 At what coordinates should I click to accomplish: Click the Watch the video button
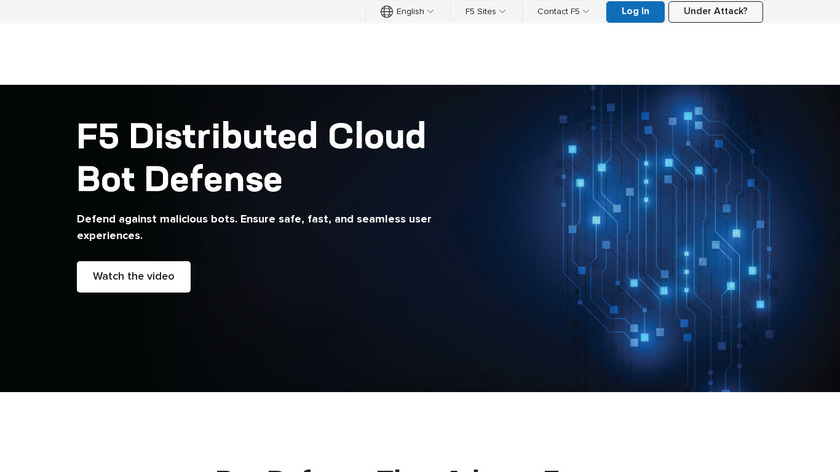click(133, 276)
